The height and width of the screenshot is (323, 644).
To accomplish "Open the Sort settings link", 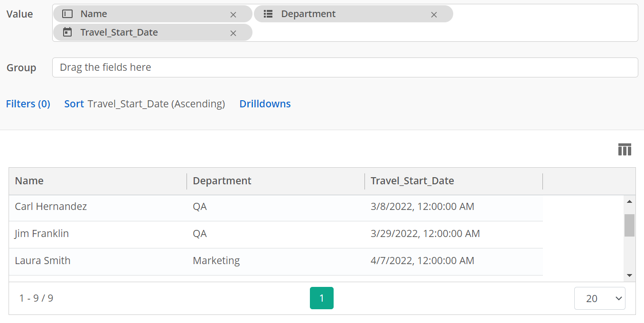I will (74, 104).
